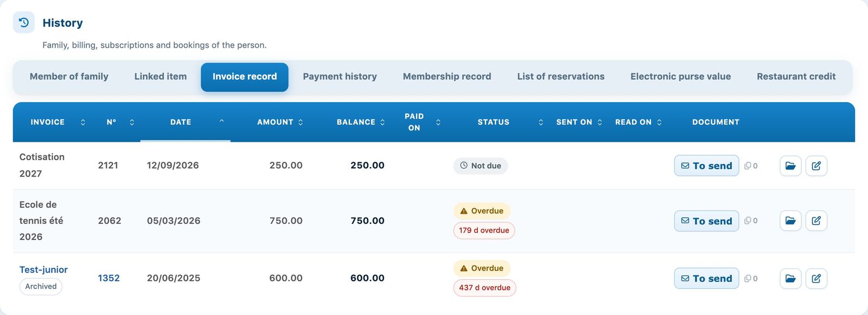Click the amount 250.00 in invoice 2121 row
Viewport: 868px width, 315px height.
286,165
